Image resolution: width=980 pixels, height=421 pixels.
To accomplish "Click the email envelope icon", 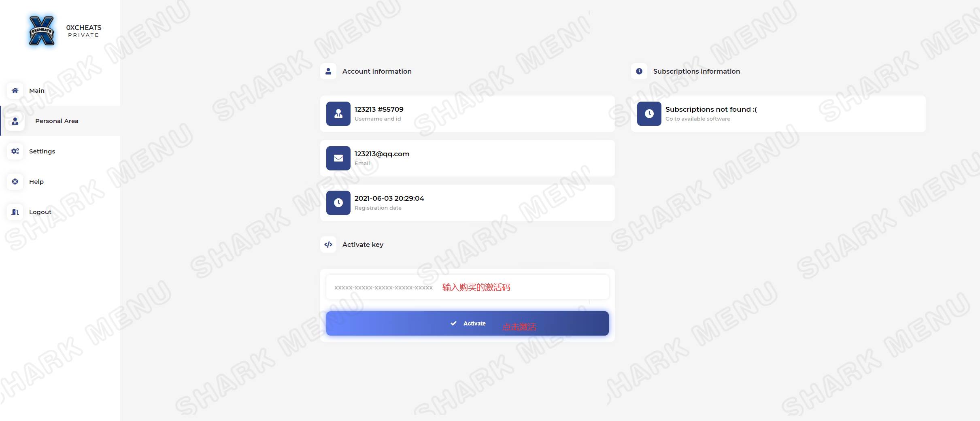I will 338,158.
